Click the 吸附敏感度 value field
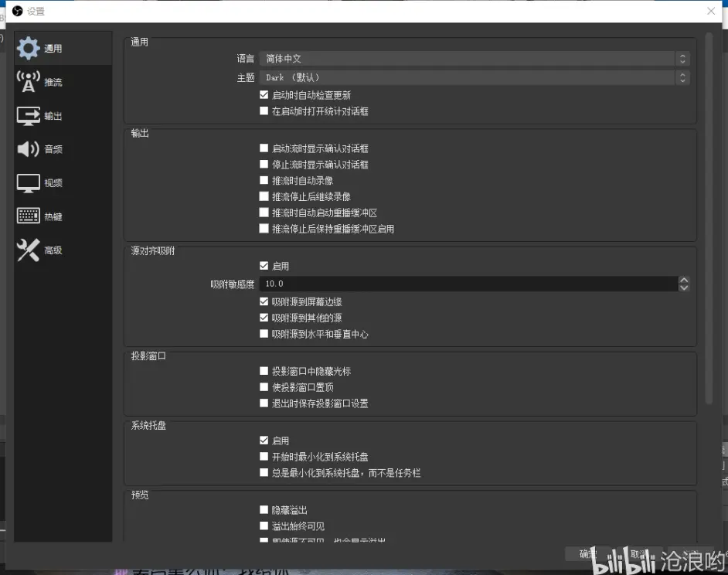 [468, 284]
